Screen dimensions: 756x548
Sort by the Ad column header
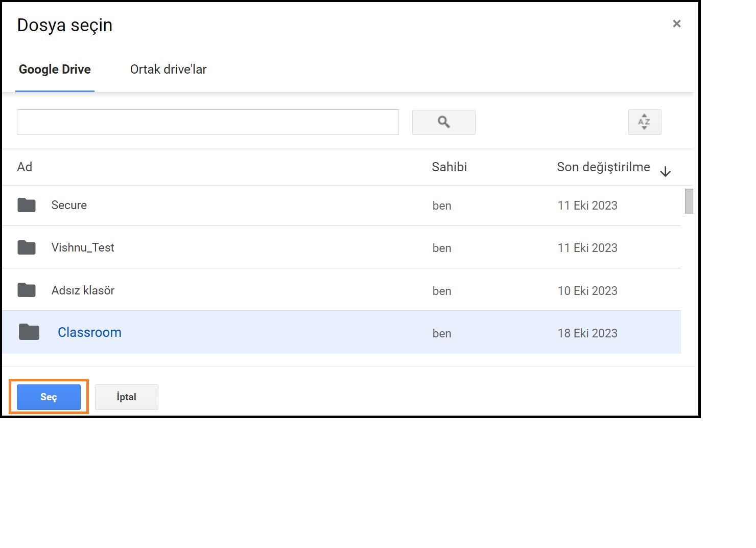[x=25, y=167]
